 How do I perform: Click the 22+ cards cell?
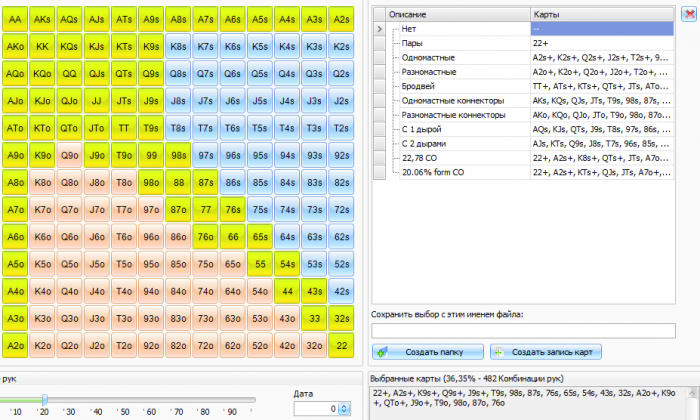[x=602, y=43]
